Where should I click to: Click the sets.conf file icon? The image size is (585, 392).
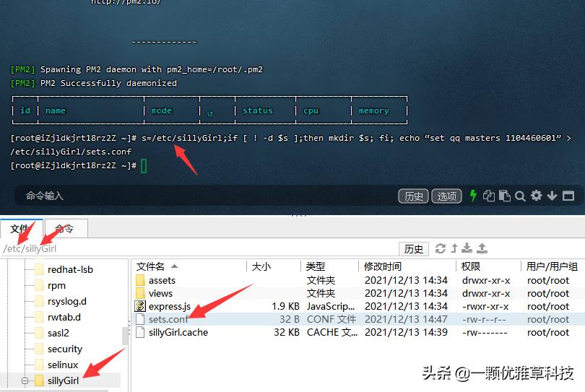pyautogui.click(x=140, y=319)
